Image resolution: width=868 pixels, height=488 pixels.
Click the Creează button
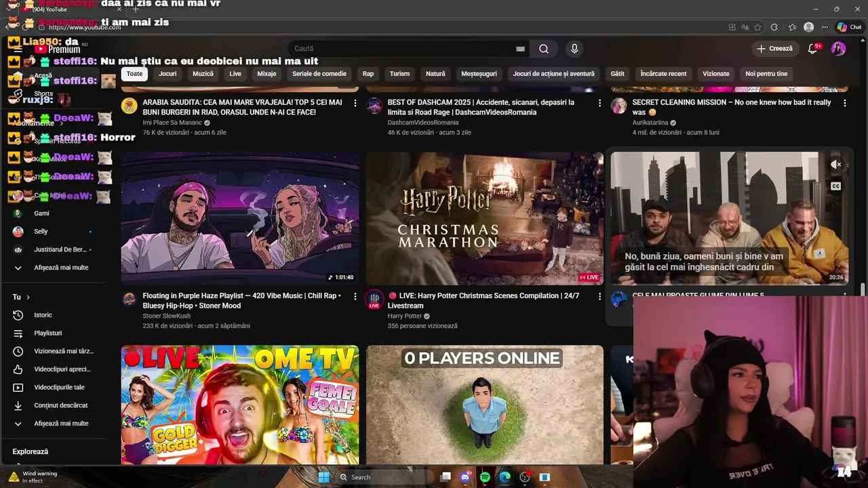tap(775, 49)
